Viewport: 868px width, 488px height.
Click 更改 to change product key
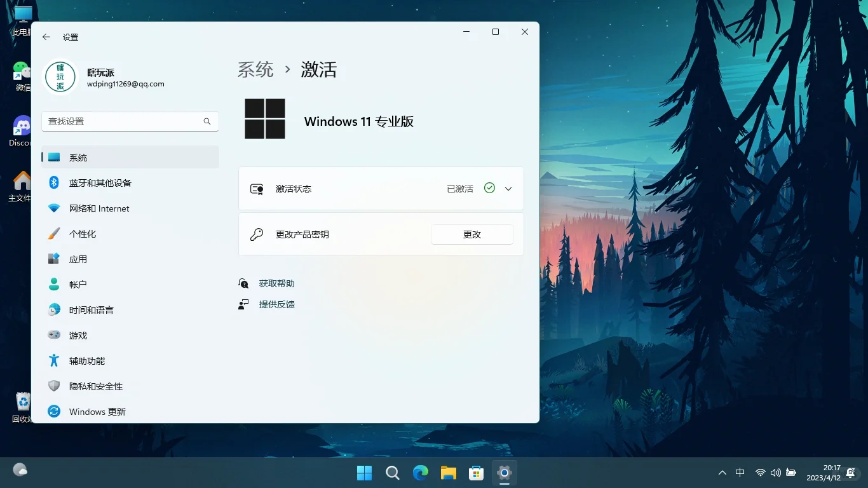click(x=471, y=234)
